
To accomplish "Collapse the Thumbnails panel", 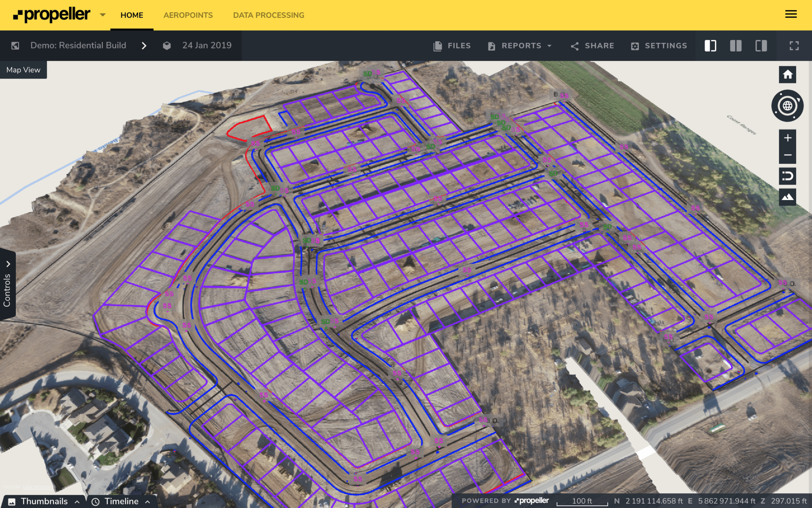I will [77, 501].
